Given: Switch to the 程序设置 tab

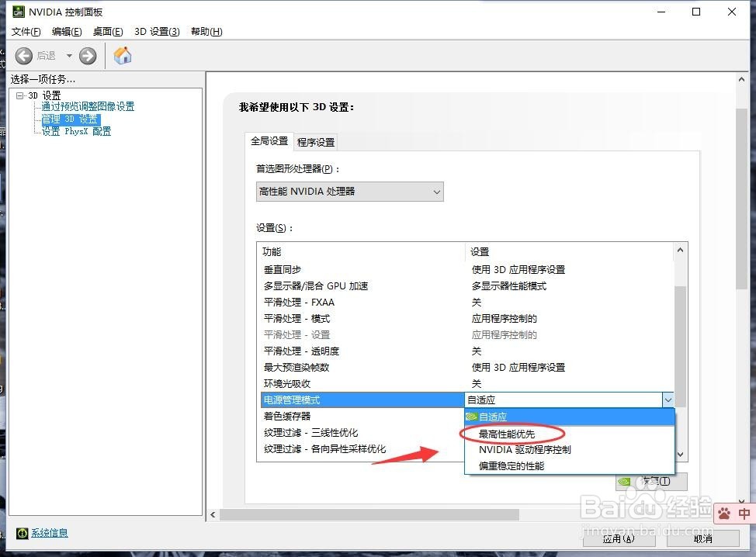Looking at the screenshot, I should tap(316, 141).
